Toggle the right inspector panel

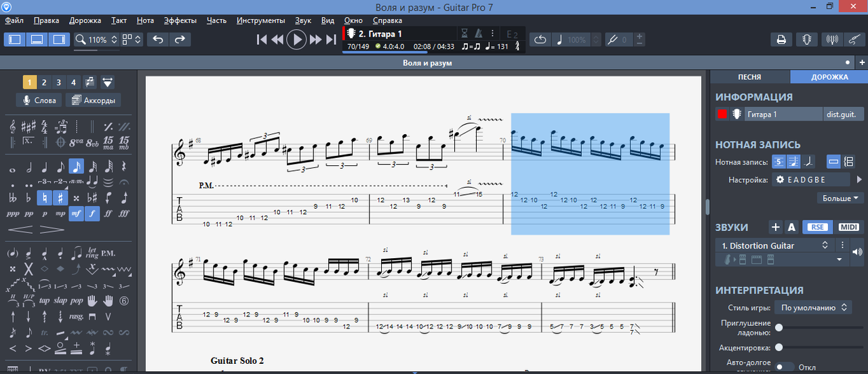[59, 39]
